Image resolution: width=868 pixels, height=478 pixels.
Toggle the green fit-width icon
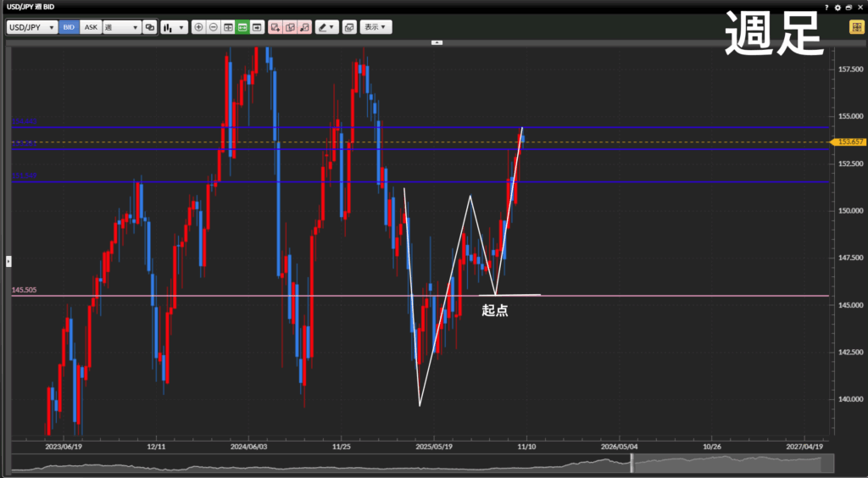click(x=242, y=27)
